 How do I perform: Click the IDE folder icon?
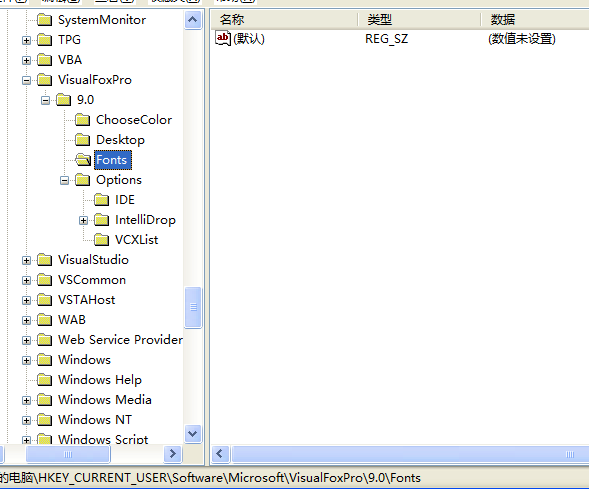101,199
